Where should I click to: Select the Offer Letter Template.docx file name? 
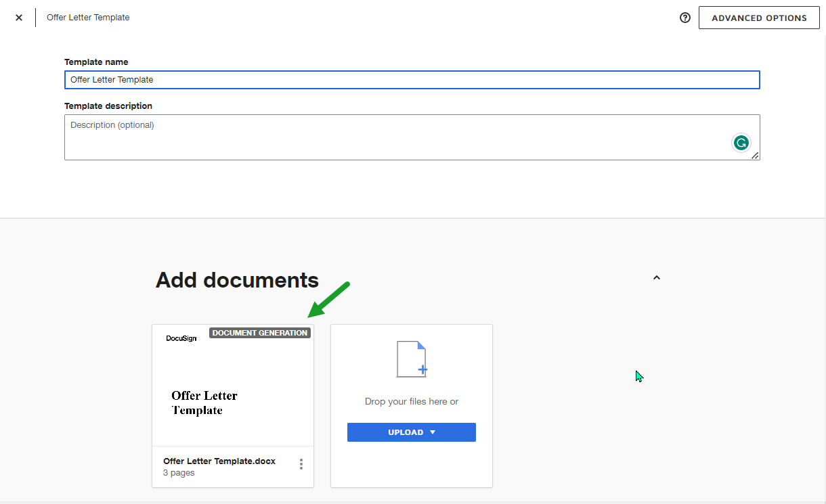point(219,461)
